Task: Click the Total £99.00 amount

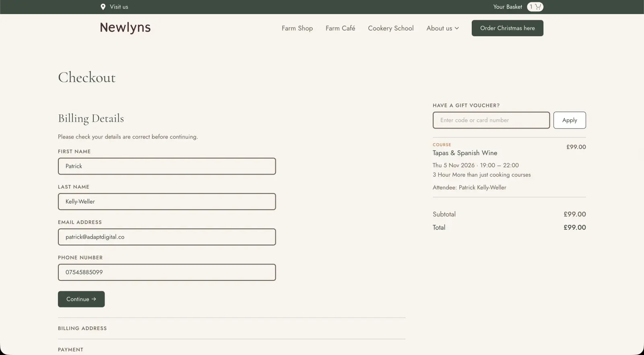Action: 575,227
